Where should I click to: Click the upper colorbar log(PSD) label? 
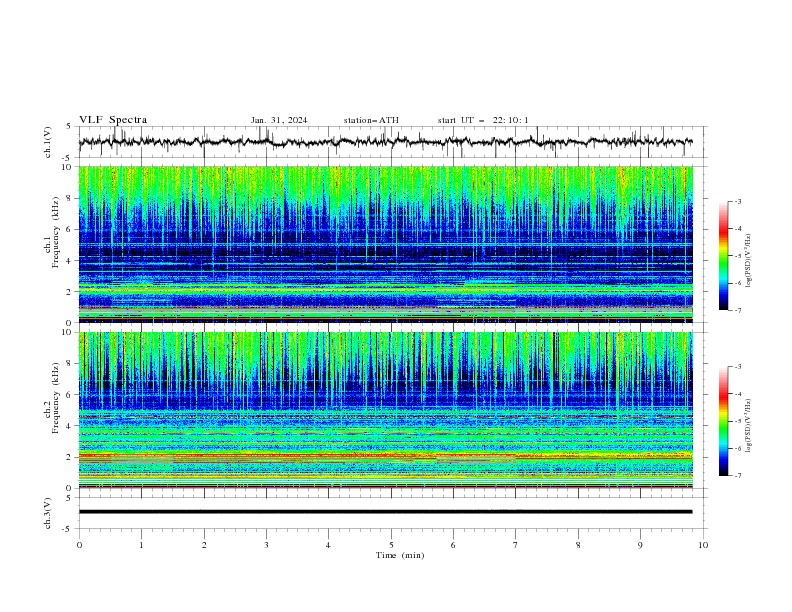(749, 261)
